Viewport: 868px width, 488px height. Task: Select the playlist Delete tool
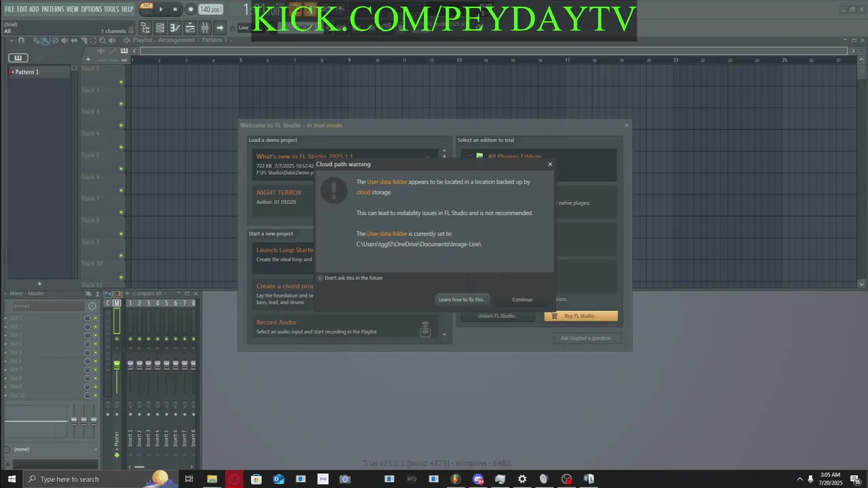(x=54, y=40)
